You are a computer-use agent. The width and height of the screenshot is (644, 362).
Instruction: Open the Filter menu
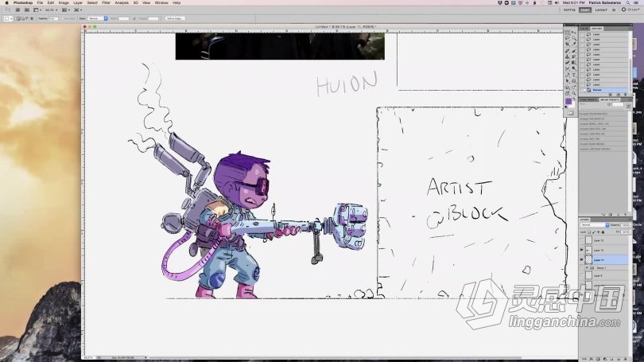coord(106,3)
